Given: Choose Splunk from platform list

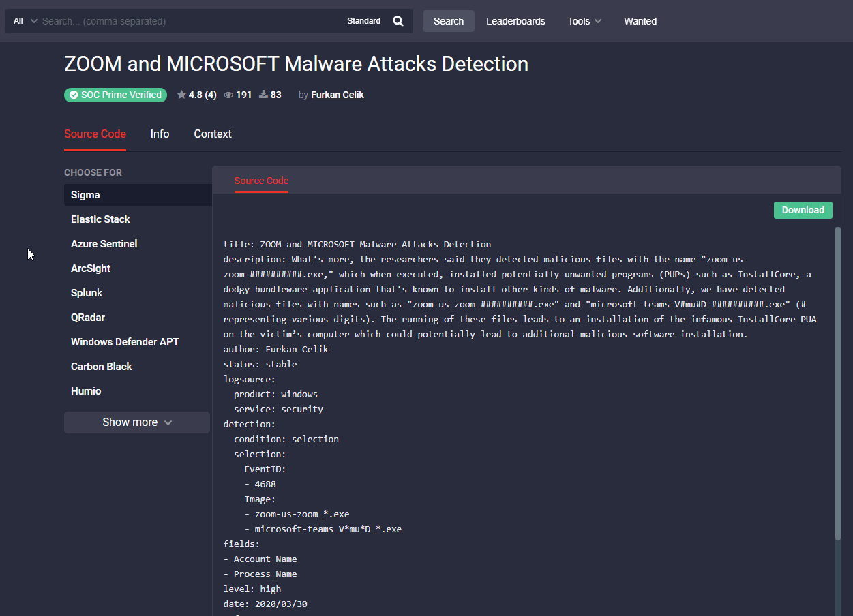Looking at the screenshot, I should pos(87,293).
